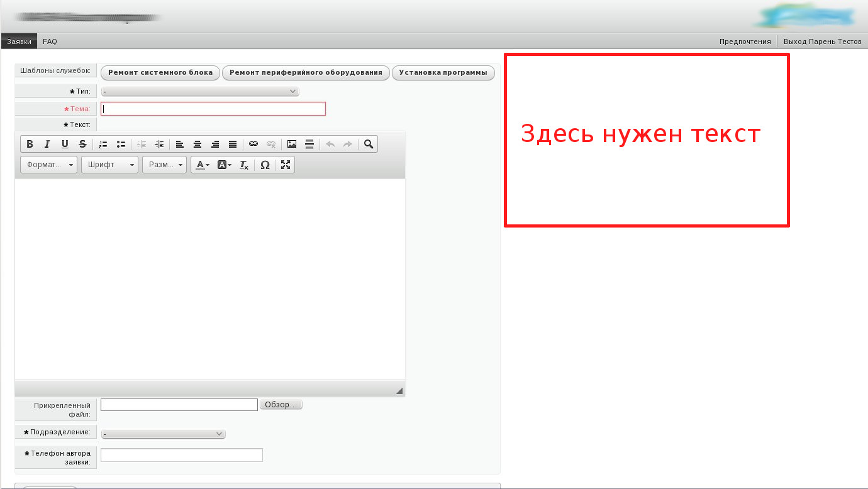Grab the editor resize corner handle

pyautogui.click(x=399, y=391)
